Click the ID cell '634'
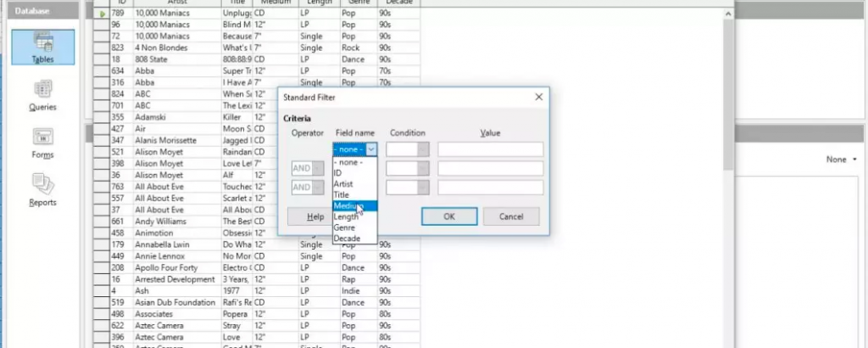The height and width of the screenshot is (348, 868). click(121, 71)
